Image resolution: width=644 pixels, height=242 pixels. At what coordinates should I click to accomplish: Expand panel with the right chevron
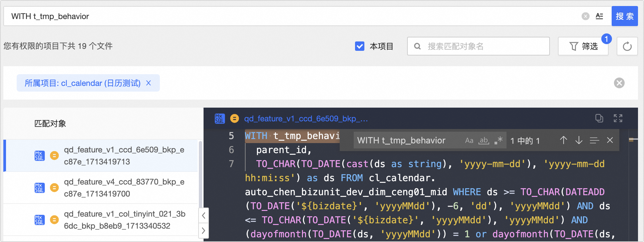tap(204, 231)
